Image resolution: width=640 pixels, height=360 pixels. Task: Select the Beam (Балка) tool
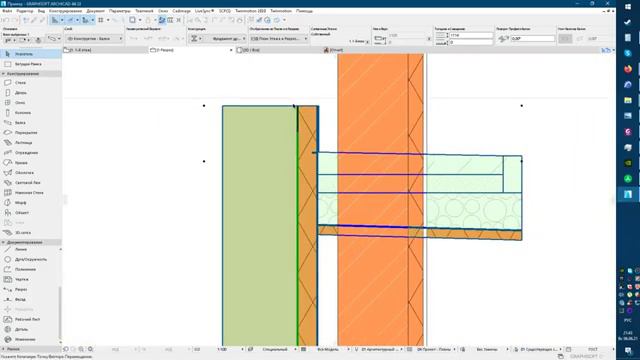31,122
